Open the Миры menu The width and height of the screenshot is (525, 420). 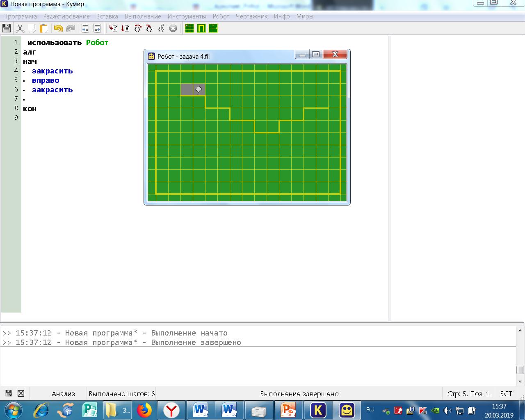[x=305, y=16]
